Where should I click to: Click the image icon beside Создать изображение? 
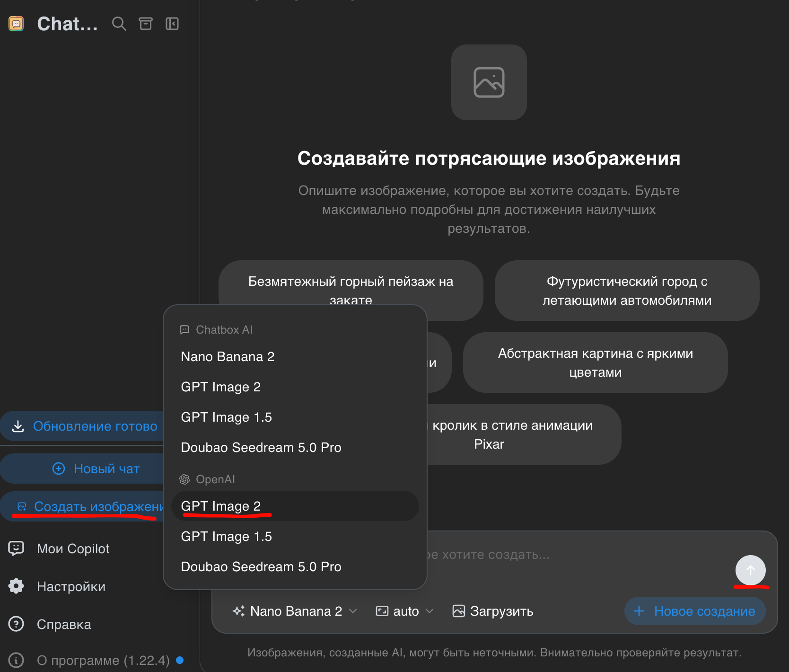coord(22,506)
